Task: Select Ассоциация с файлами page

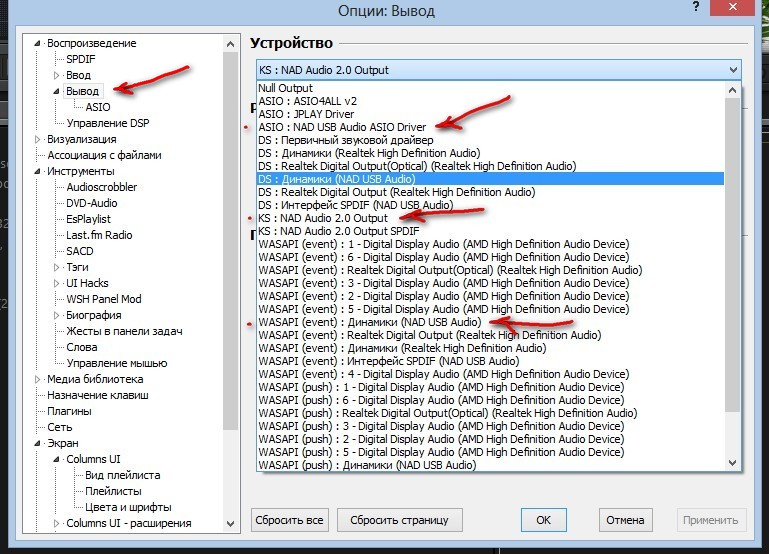Action: [x=104, y=155]
